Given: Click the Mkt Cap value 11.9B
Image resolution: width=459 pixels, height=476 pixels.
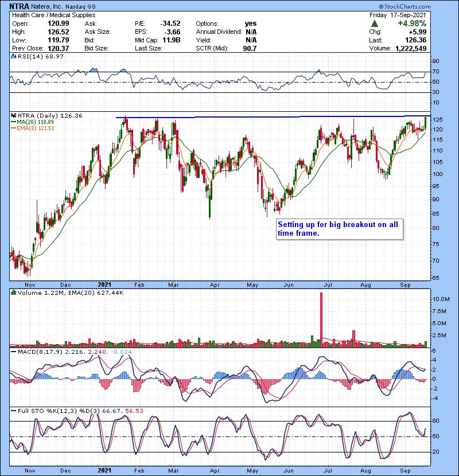Looking at the screenshot, I should click(x=172, y=40).
